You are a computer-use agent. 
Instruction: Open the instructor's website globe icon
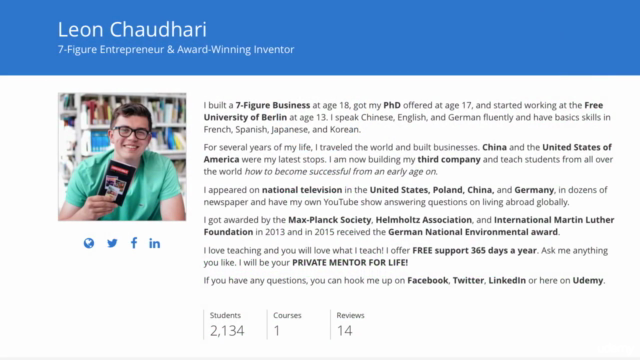point(89,243)
